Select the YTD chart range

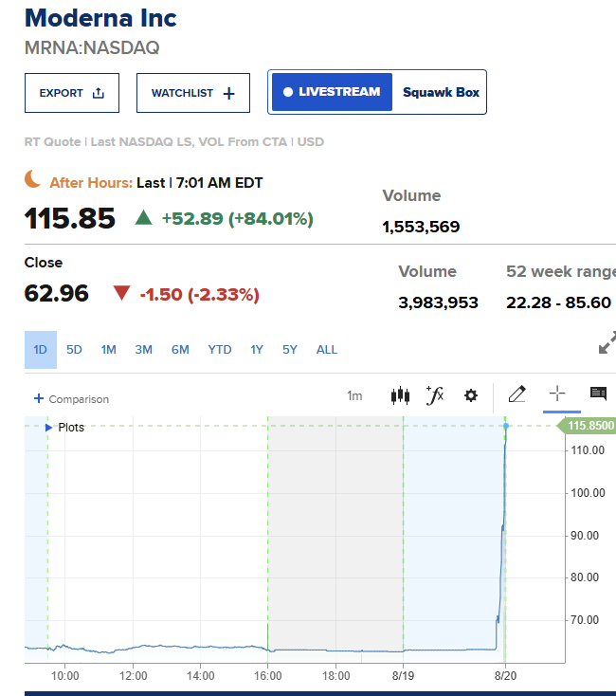220,350
